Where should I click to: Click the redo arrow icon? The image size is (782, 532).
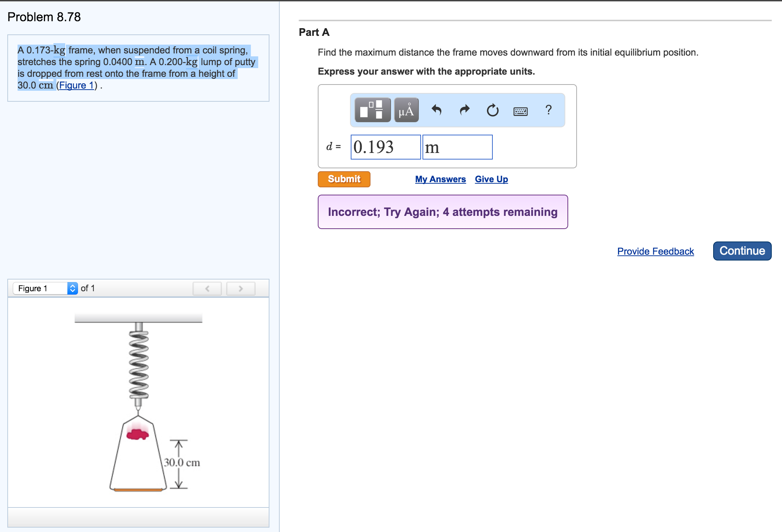click(464, 110)
